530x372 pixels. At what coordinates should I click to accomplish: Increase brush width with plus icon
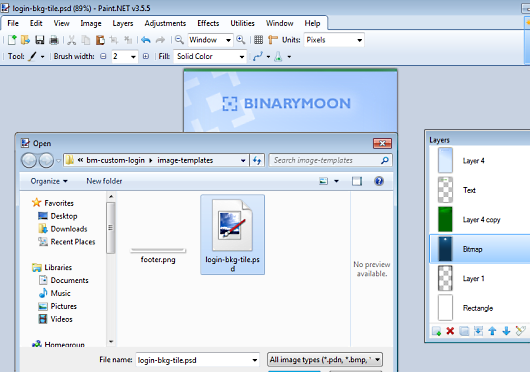[x=146, y=56]
